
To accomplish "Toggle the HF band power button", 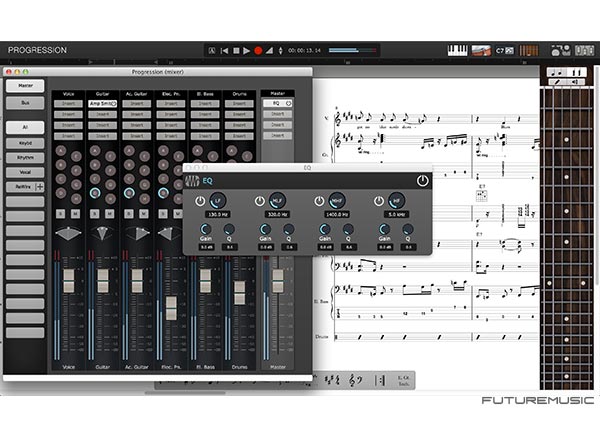I will pos(379,201).
